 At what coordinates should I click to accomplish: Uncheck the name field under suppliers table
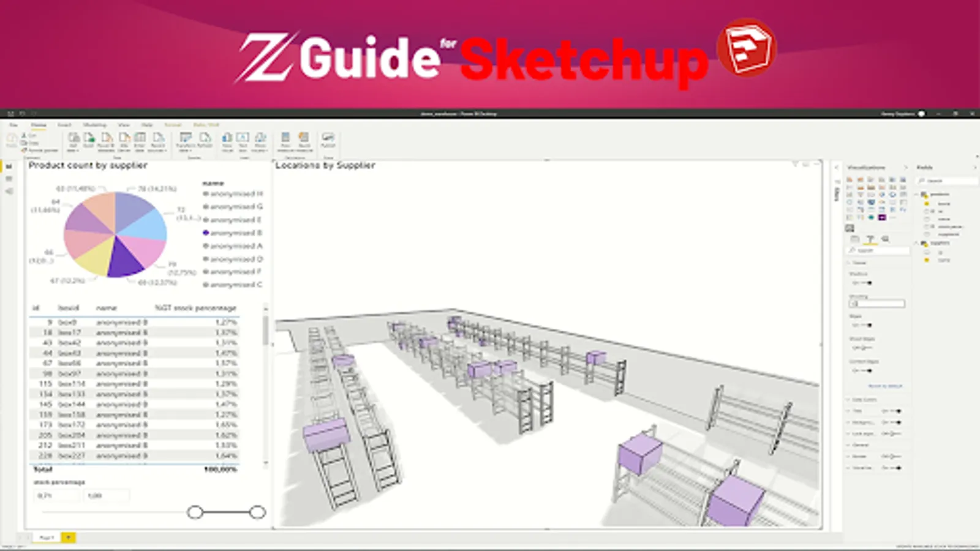point(927,260)
